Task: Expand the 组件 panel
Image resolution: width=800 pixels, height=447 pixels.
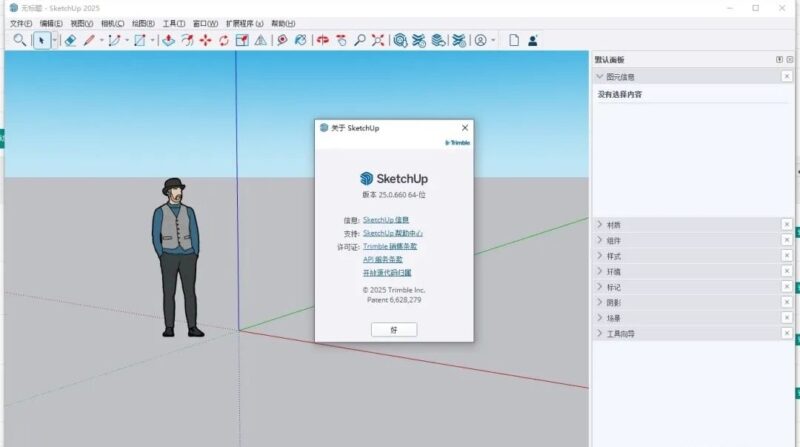Action: click(x=599, y=240)
